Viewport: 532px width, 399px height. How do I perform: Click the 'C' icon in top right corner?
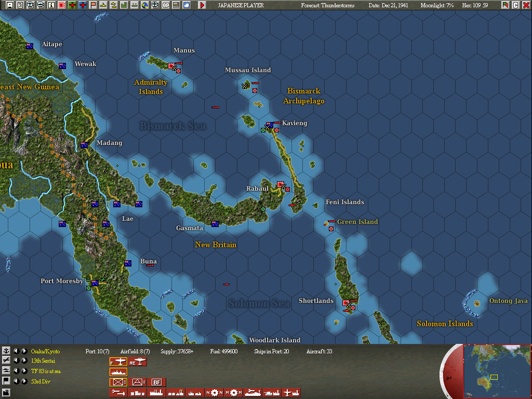pyautogui.click(x=516, y=5)
